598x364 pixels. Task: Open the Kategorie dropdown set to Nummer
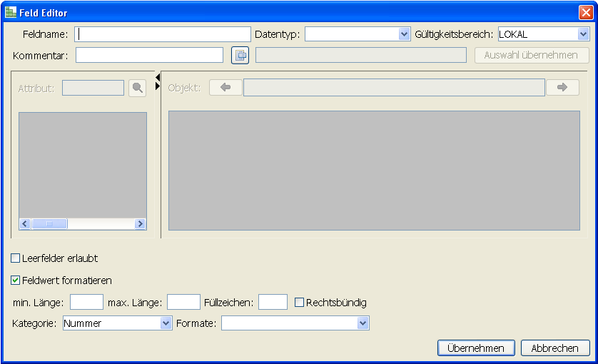166,323
